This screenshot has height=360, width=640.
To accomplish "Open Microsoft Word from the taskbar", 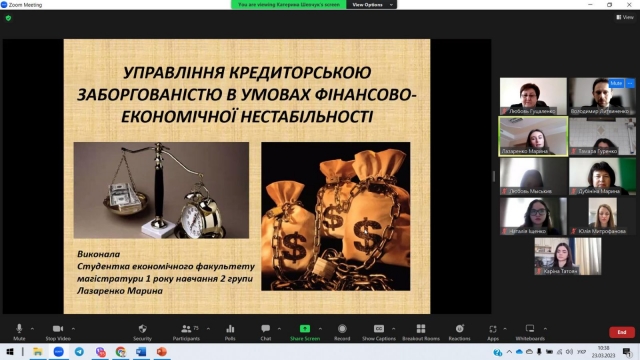I will (x=141, y=351).
